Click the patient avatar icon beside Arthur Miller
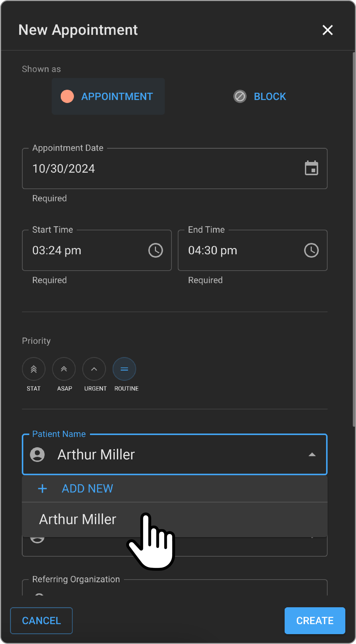Screen dimensions: 356x644 37,454
